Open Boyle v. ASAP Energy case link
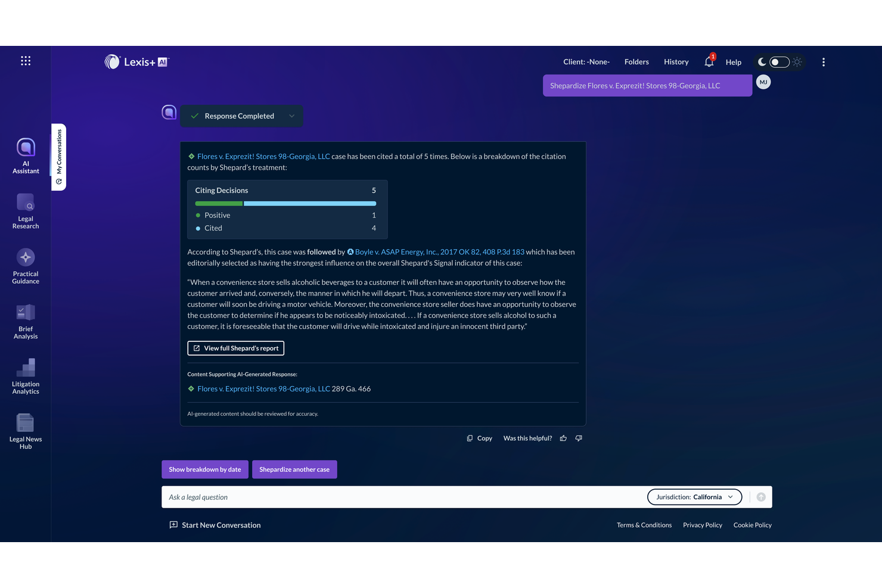882x588 pixels. (x=439, y=251)
